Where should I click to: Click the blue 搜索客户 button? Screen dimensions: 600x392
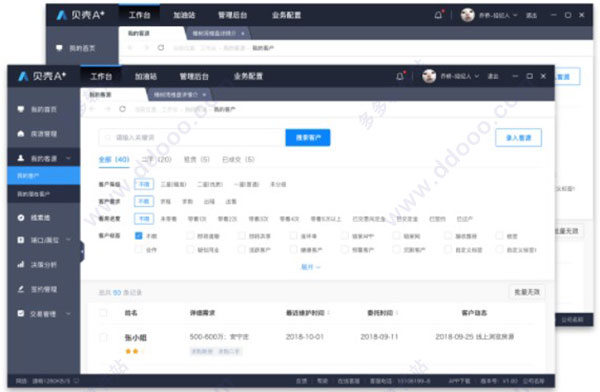click(308, 137)
